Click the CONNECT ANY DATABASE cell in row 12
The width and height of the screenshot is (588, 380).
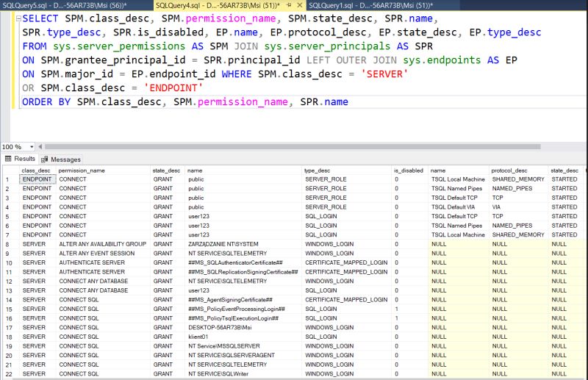103,282
